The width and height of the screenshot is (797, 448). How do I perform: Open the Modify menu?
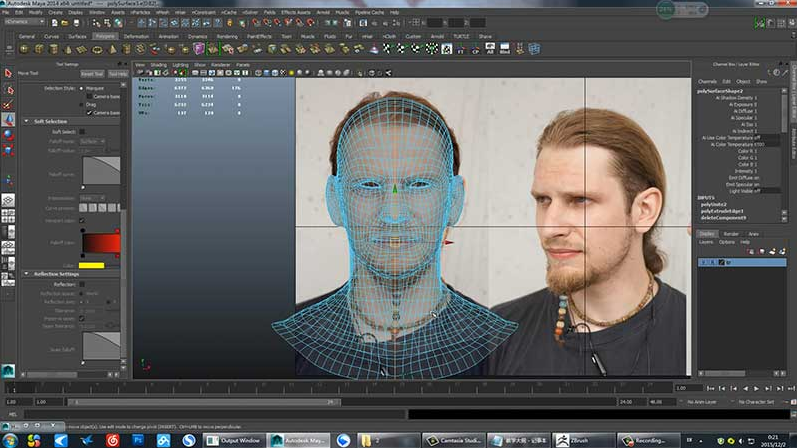[x=36, y=12]
